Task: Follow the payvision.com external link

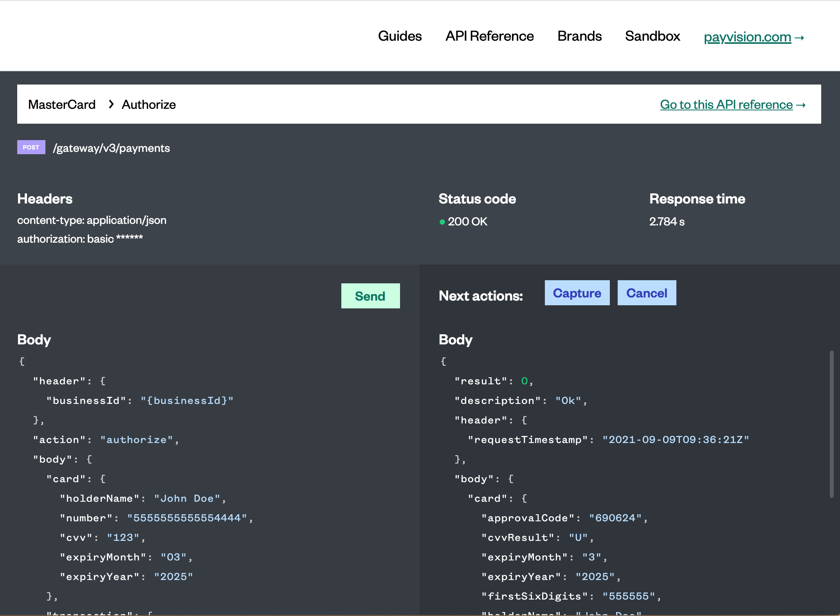Action: click(747, 37)
